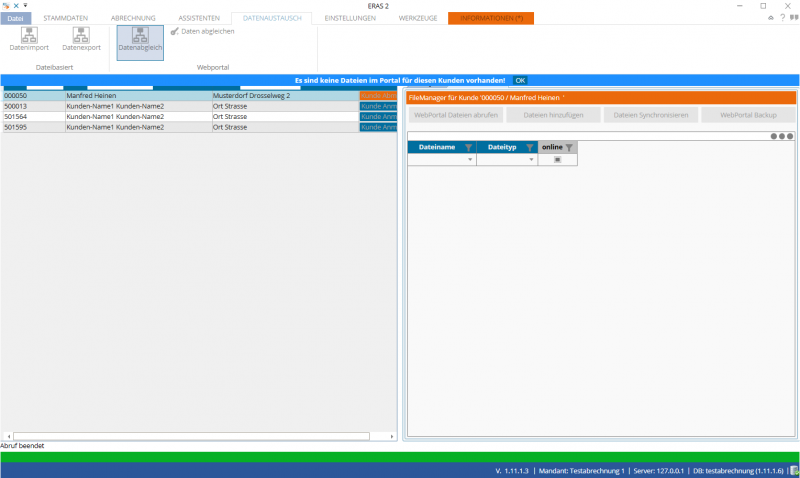Image resolution: width=800 pixels, height=478 pixels.
Task: Click 'DB: testabrechnung (1.11.1.6)' in the status bar
Action: point(738,471)
